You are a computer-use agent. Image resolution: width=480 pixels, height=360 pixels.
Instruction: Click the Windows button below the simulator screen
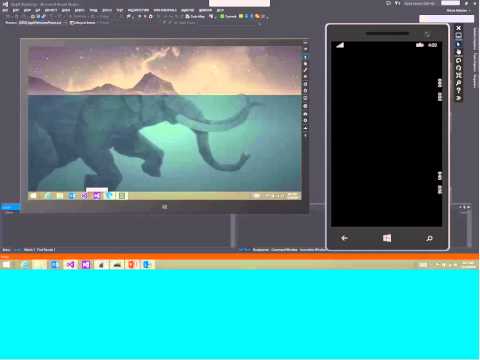pos(164,207)
